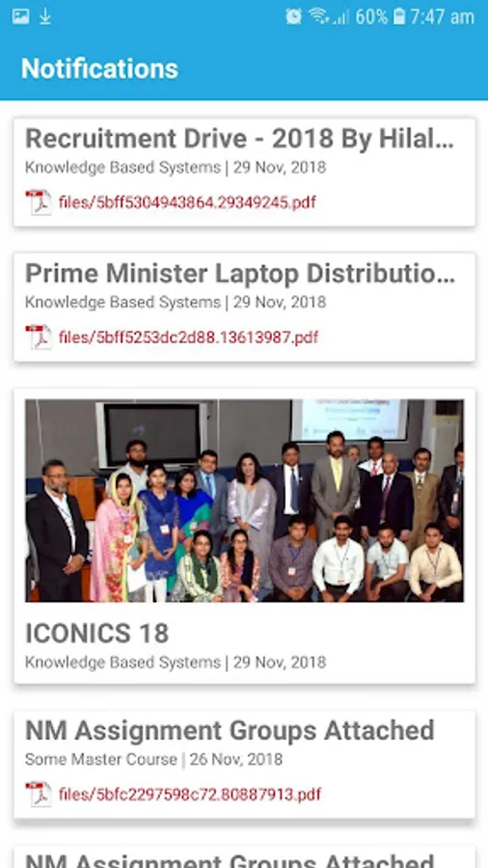Tap the Notifications header title
The width and height of the screenshot is (488, 868).
[x=99, y=68]
